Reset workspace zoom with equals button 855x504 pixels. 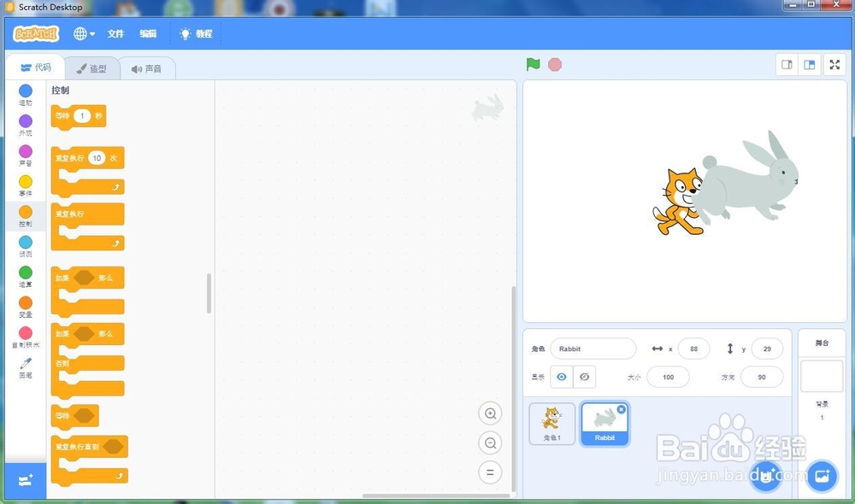pyautogui.click(x=490, y=472)
